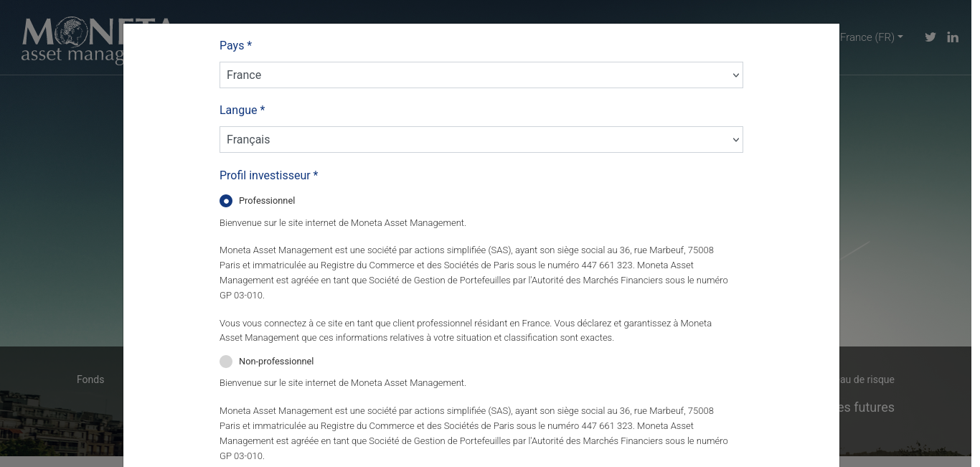Select the Professionnel investor profile
This screenshot has height=467, width=980.
tap(226, 201)
